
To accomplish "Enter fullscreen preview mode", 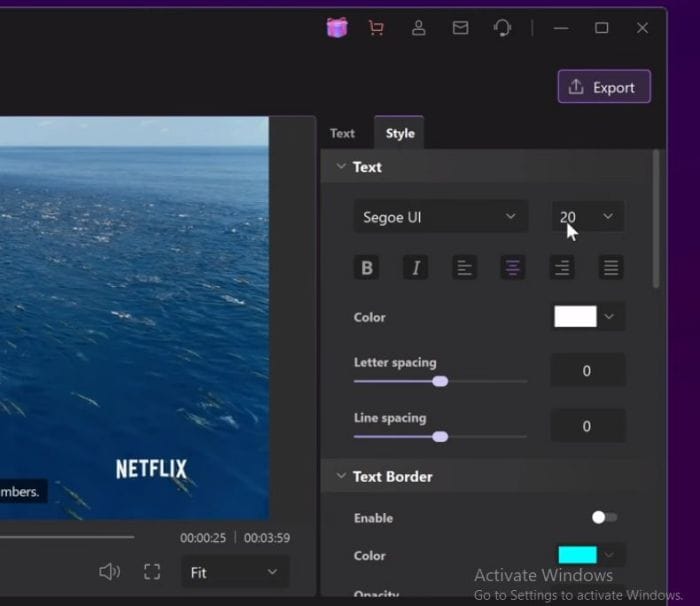I will tap(152, 572).
